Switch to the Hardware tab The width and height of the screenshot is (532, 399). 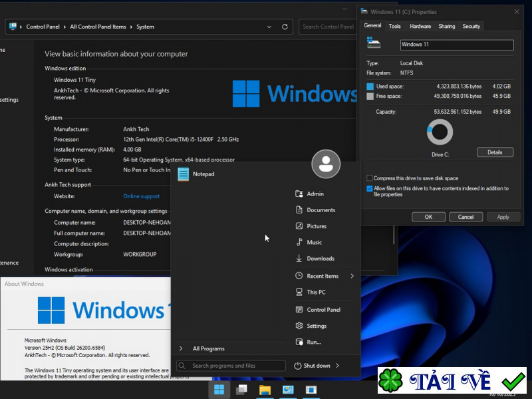tap(420, 26)
